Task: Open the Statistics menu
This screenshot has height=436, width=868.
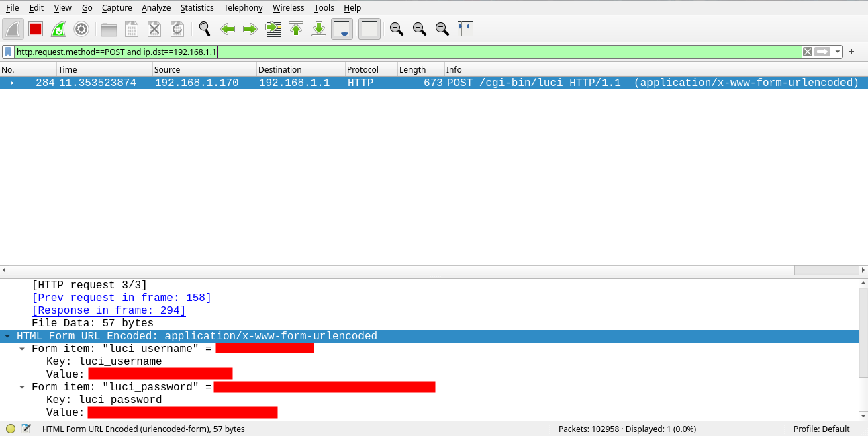Action: pos(197,7)
